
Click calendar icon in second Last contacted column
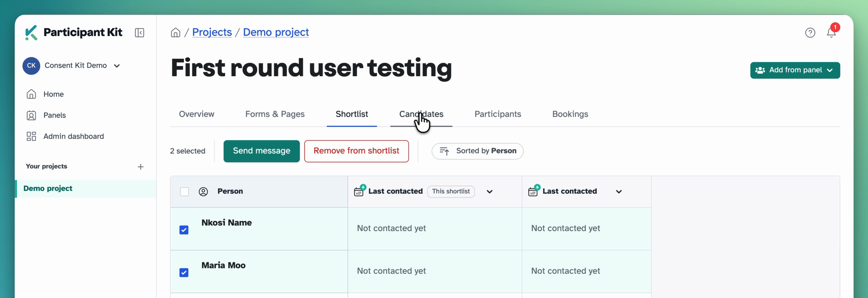click(x=533, y=191)
